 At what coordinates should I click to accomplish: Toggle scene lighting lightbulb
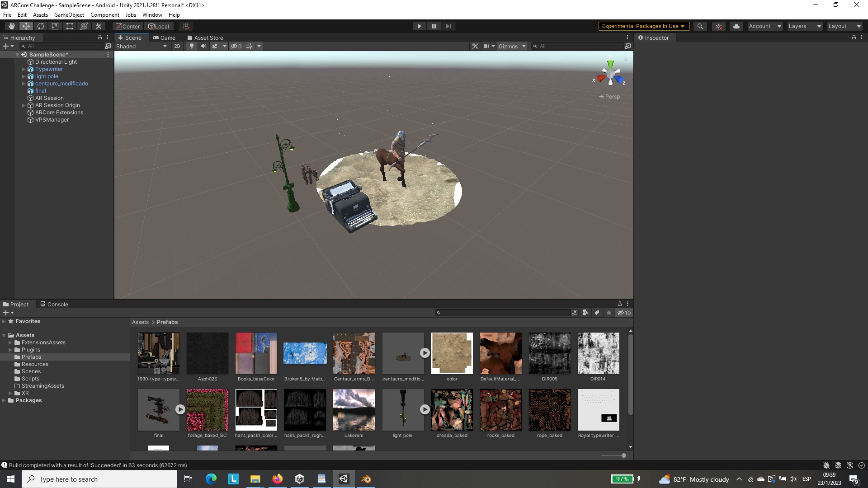tap(192, 46)
